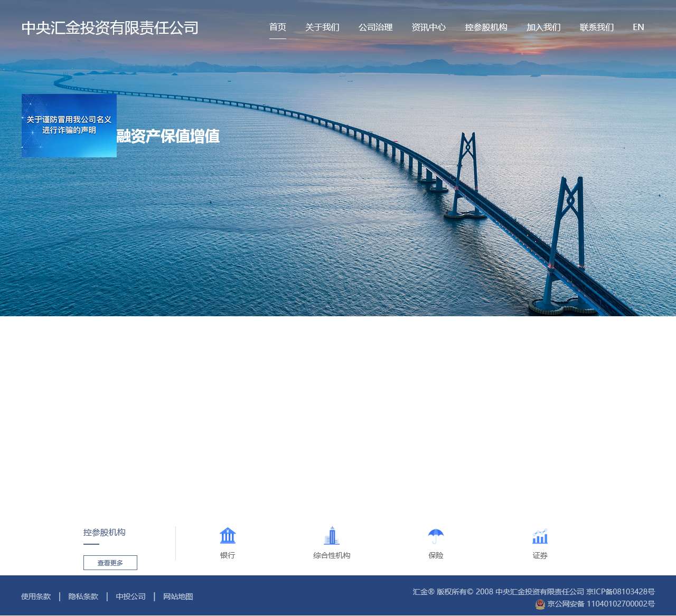This screenshot has width=676, height=616.
Task: Click the 京ICP备08103428号 registration link
Action: (621, 592)
